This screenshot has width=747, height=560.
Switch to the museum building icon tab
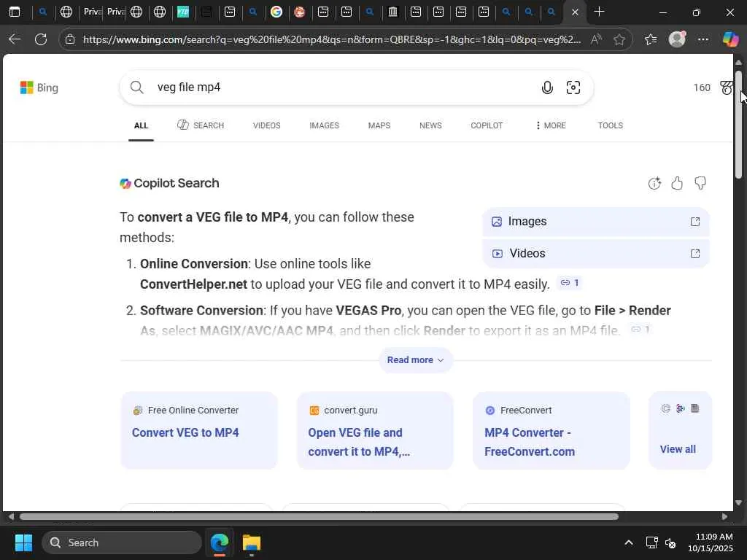(392, 12)
